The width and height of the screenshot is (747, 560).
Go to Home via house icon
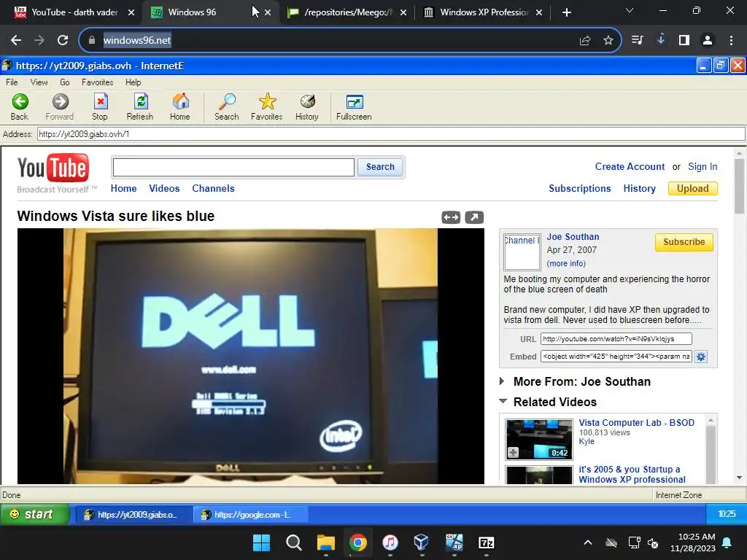tap(180, 101)
